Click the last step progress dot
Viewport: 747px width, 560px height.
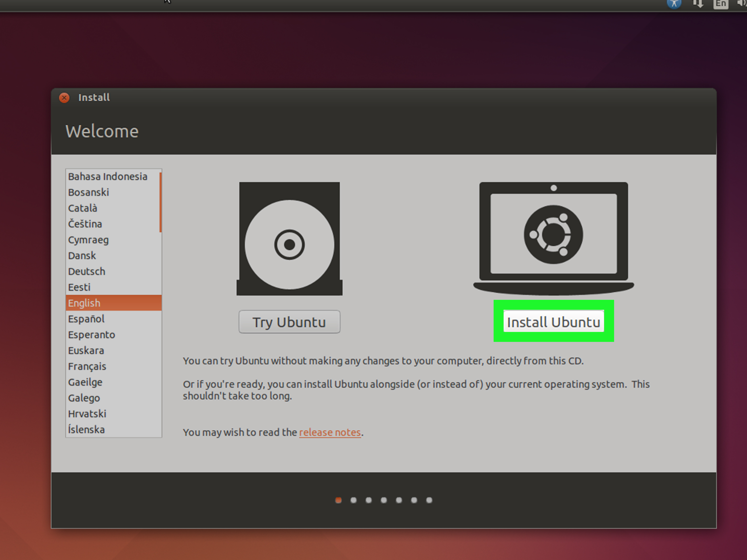(429, 500)
